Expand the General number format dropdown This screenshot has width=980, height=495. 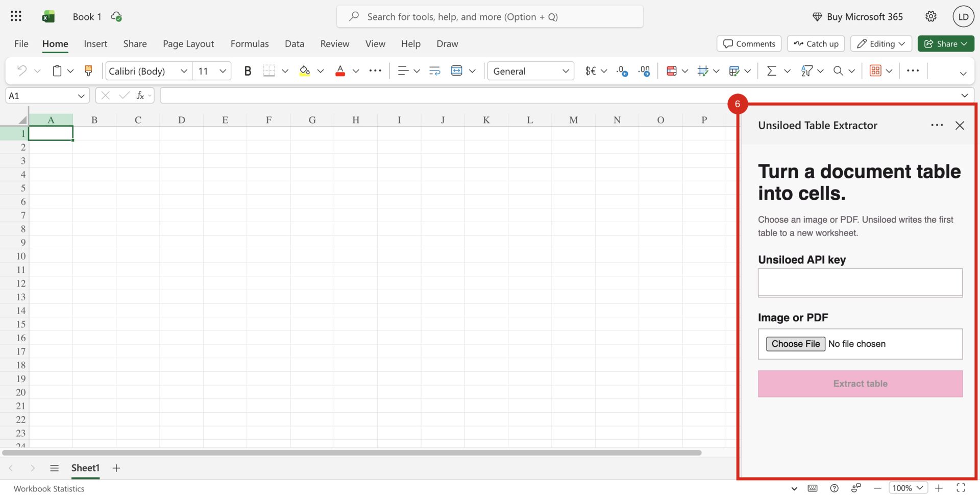(x=566, y=71)
